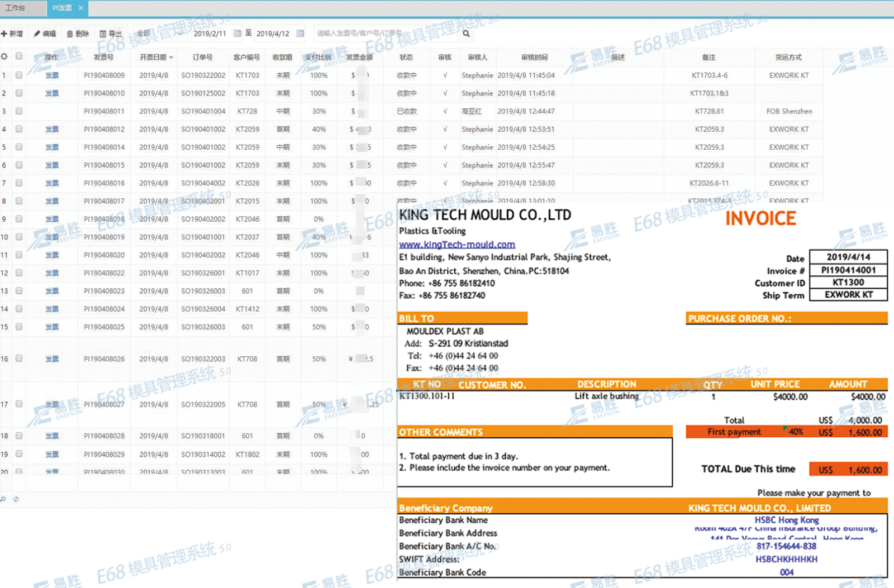Select order number cell SO190401004
894x588 pixels.
pyautogui.click(x=203, y=111)
